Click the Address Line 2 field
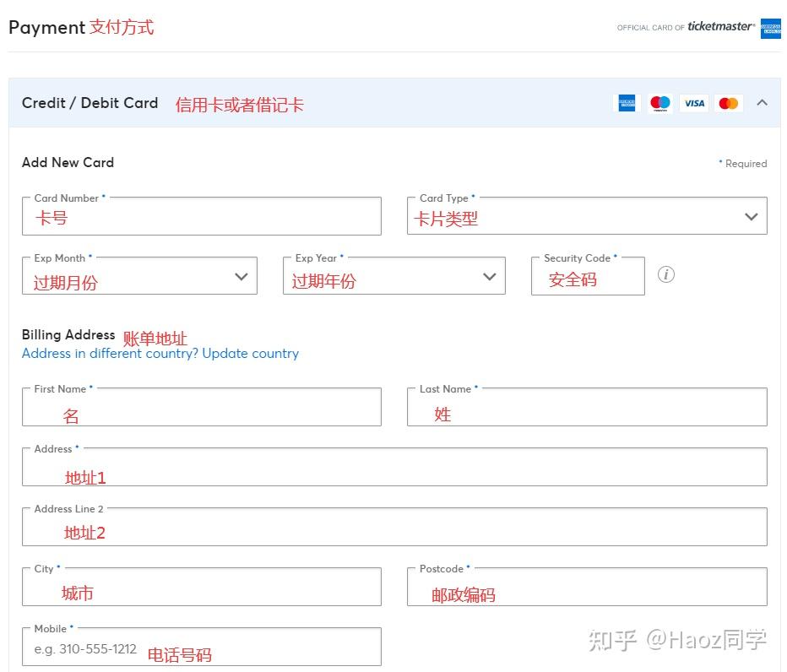 tap(395, 527)
